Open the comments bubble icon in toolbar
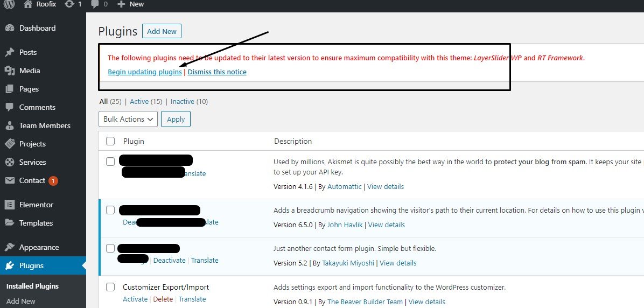The height and width of the screenshot is (308, 644). (95, 4)
